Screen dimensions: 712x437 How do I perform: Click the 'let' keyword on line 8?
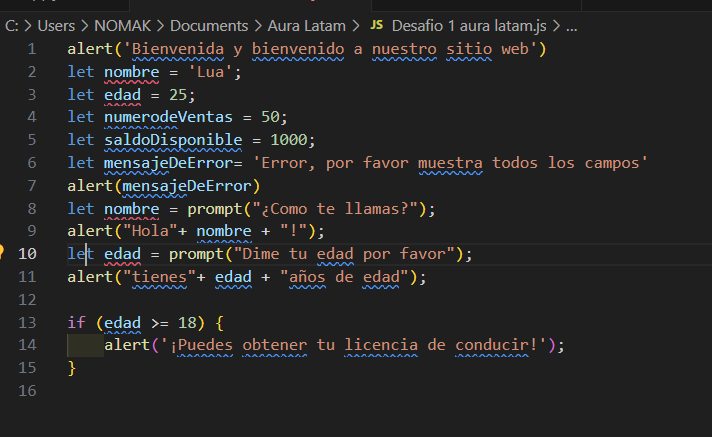[81, 209]
